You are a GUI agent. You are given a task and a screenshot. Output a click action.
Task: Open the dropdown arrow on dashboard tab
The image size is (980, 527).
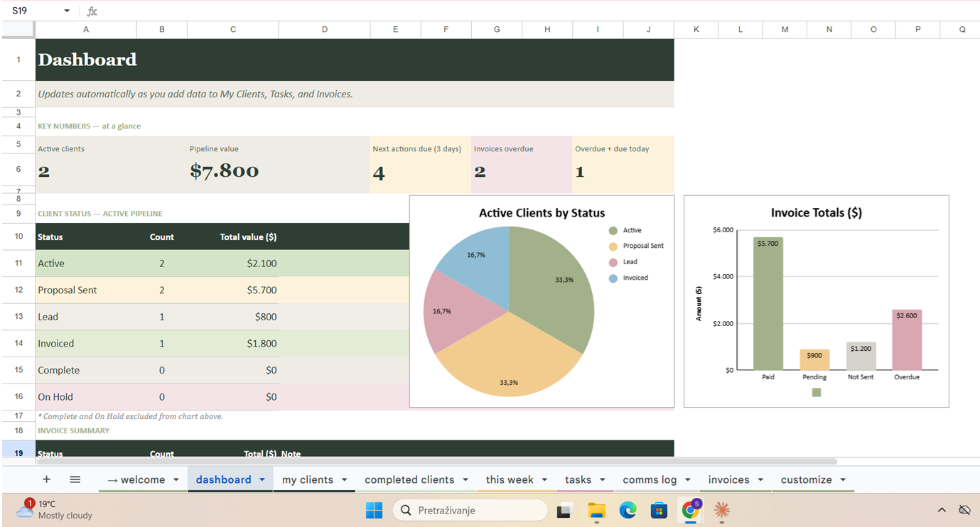click(262, 480)
